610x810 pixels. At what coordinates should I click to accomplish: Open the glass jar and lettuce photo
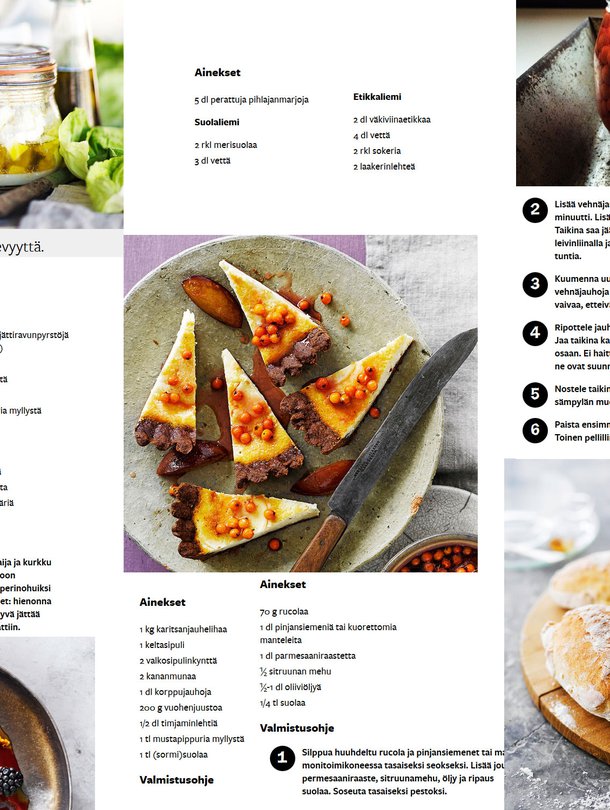click(61, 114)
